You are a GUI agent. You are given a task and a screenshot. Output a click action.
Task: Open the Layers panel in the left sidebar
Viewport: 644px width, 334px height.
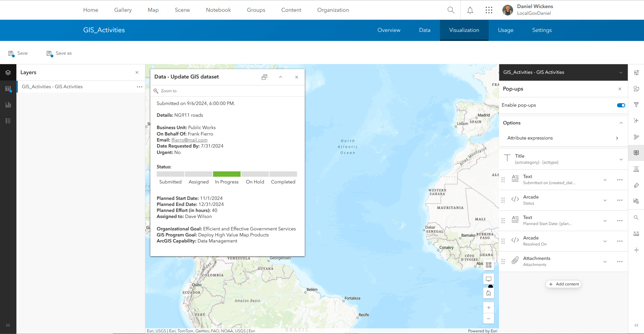click(x=8, y=72)
